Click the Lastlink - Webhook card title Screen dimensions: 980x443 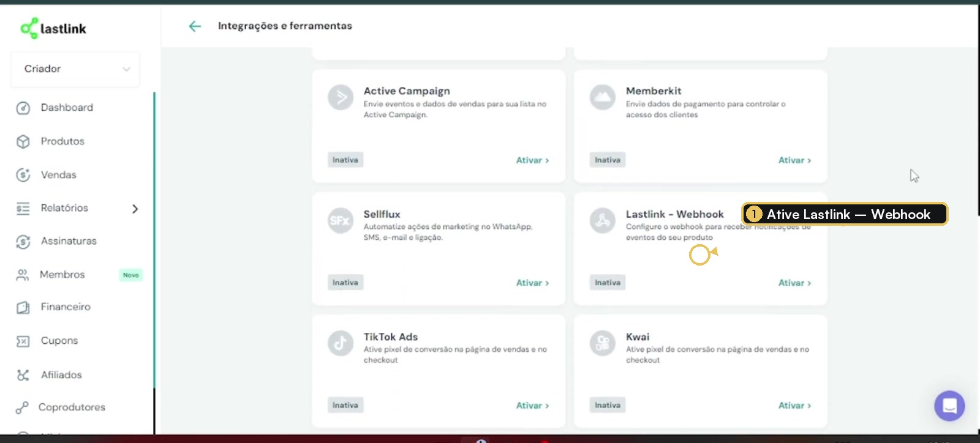click(674, 214)
